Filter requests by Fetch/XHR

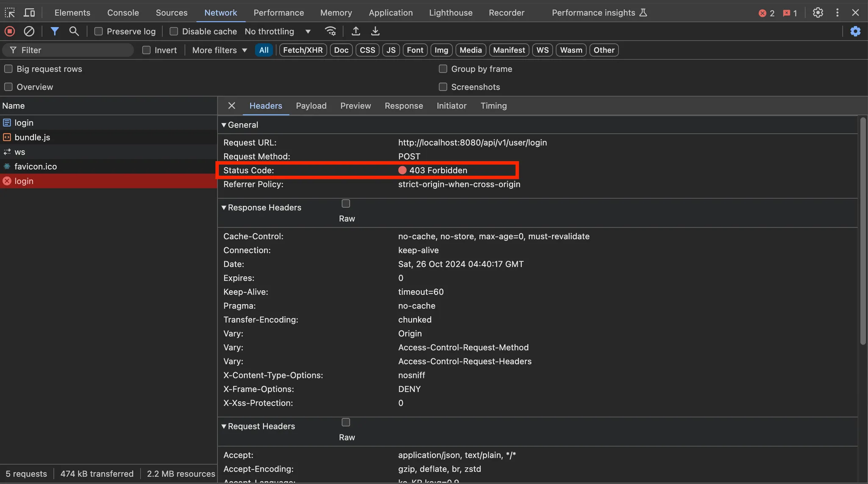pyautogui.click(x=303, y=50)
